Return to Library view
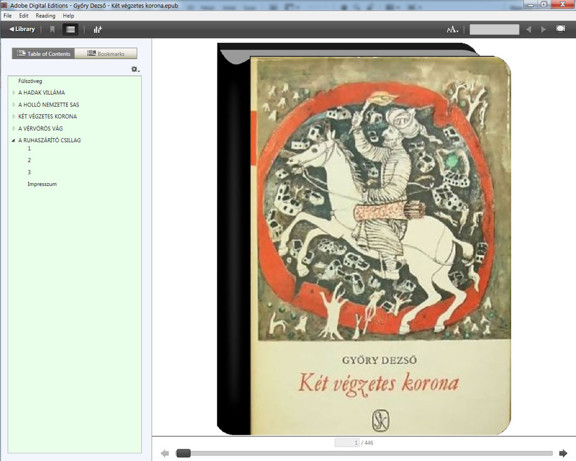The image size is (576, 461). pyautogui.click(x=22, y=29)
